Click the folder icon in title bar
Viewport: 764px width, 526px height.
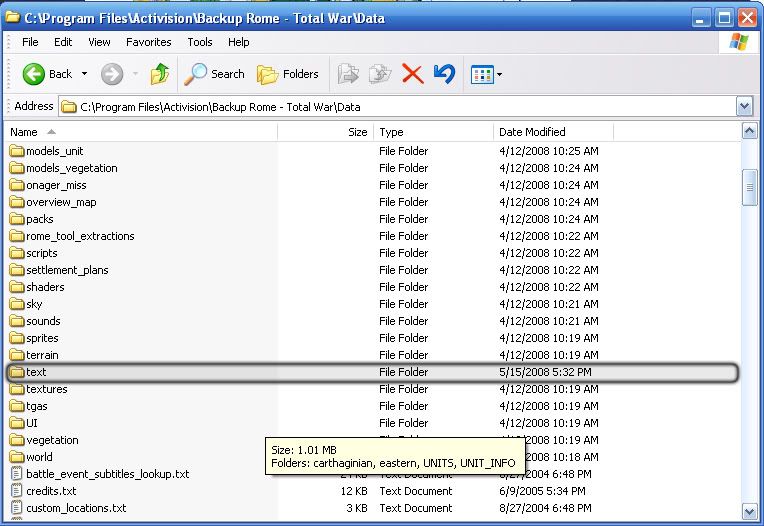pos(12,18)
